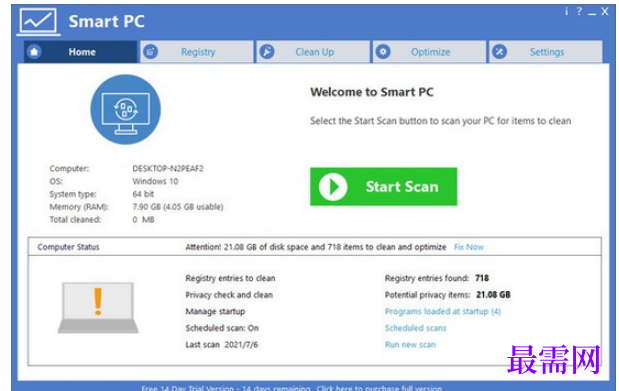Click the Clean Up tab brush icon

click(x=267, y=52)
